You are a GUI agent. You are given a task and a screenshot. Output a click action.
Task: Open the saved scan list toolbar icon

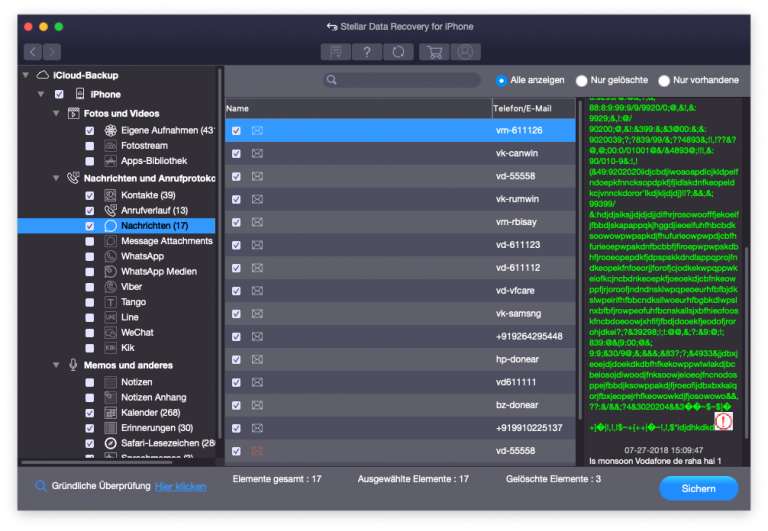pyautogui.click(x=336, y=51)
